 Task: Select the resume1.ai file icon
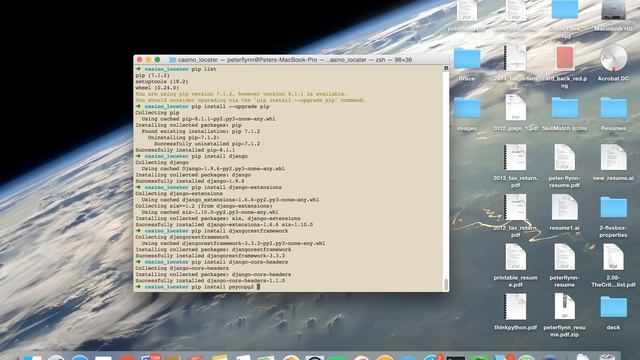click(x=564, y=207)
